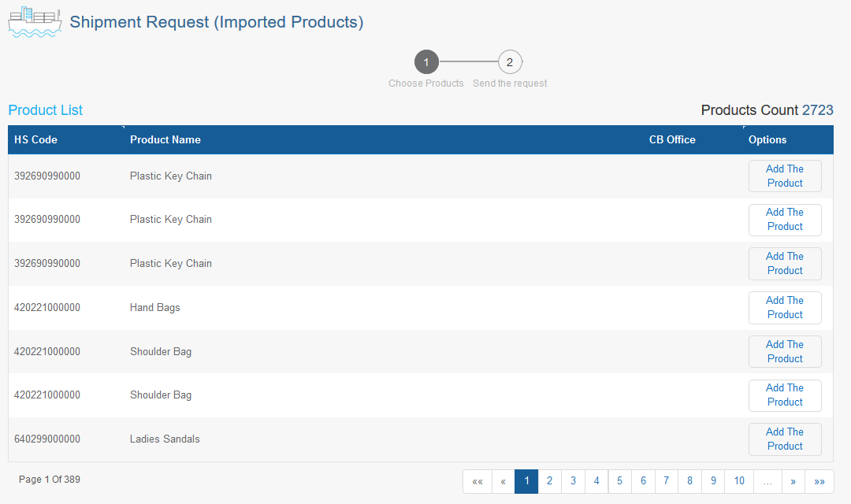Click the Ladies Sandals product name

pos(165,439)
